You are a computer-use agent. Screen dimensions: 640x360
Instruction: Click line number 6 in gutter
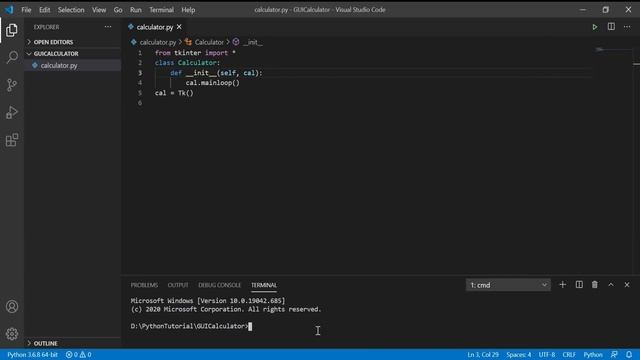pyautogui.click(x=140, y=102)
